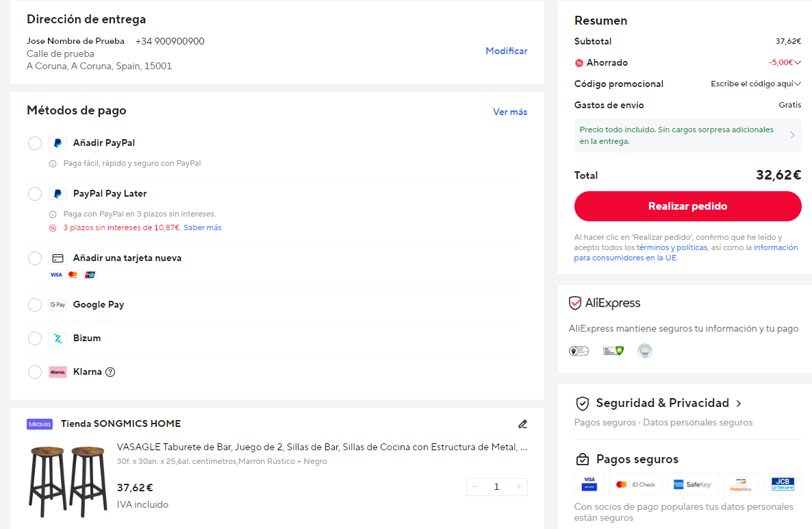Select the Bizum payment radio button
The image size is (812, 529).
pos(35,339)
